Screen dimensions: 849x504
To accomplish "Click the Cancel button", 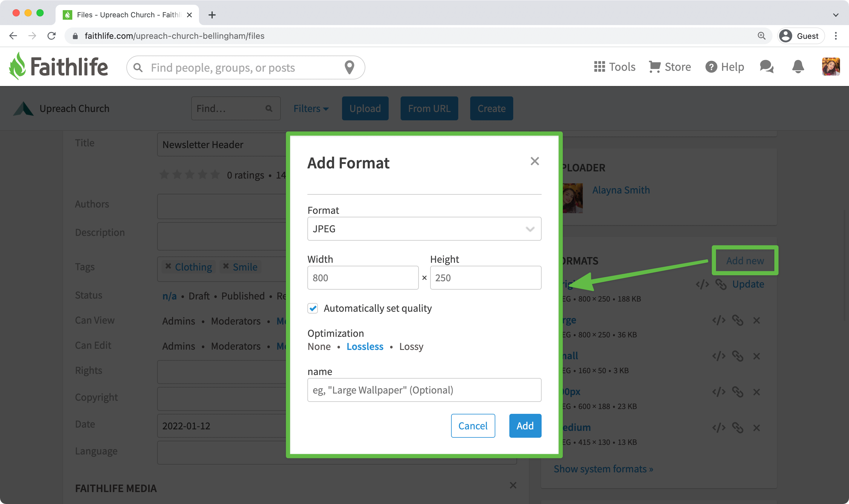I will 473,426.
